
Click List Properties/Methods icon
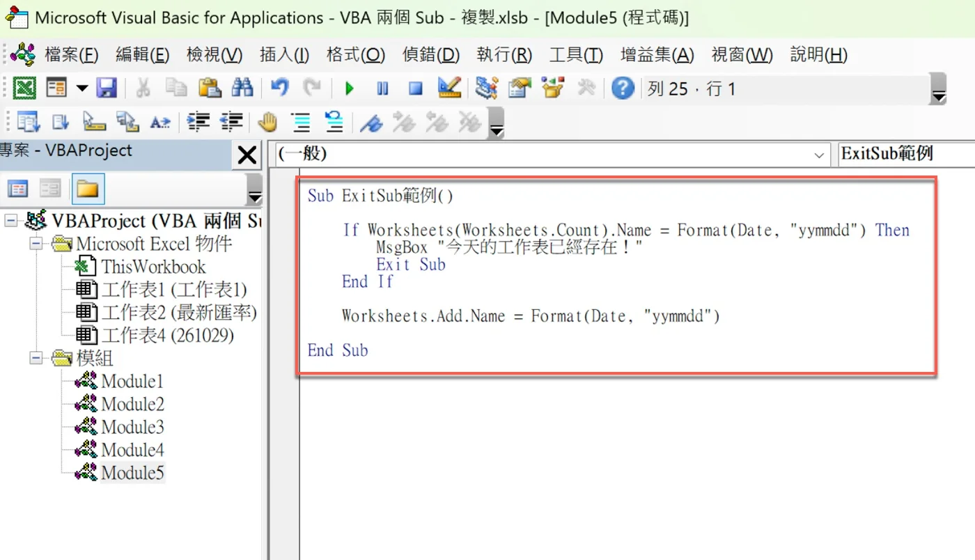[x=29, y=123]
